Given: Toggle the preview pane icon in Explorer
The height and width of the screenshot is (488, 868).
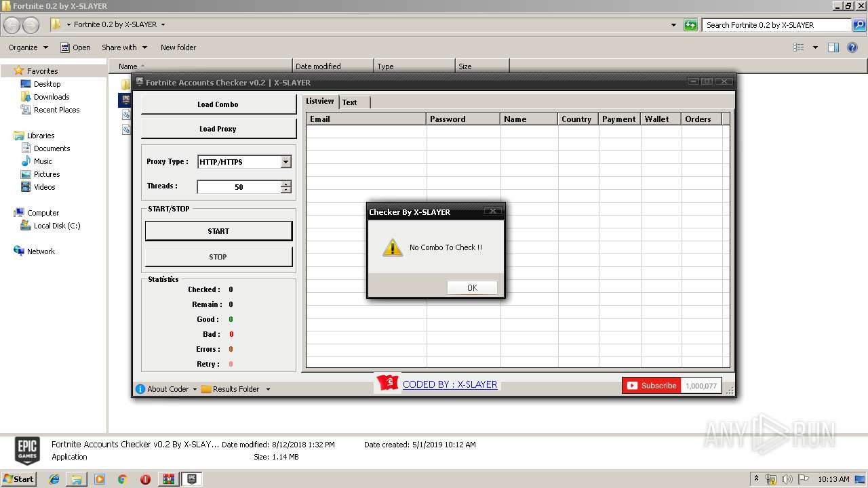Looking at the screenshot, I should [x=833, y=47].
